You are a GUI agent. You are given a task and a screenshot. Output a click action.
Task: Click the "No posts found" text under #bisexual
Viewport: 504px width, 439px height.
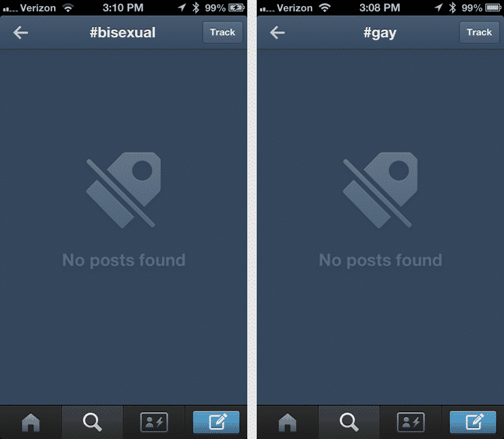click(x=124, y=260)
